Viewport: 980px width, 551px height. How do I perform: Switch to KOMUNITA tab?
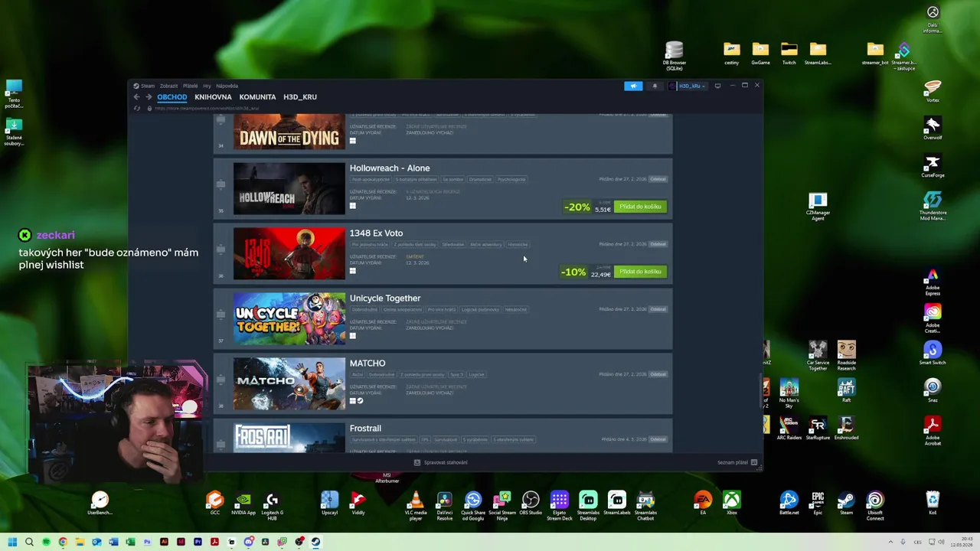(x=257, y=97)
